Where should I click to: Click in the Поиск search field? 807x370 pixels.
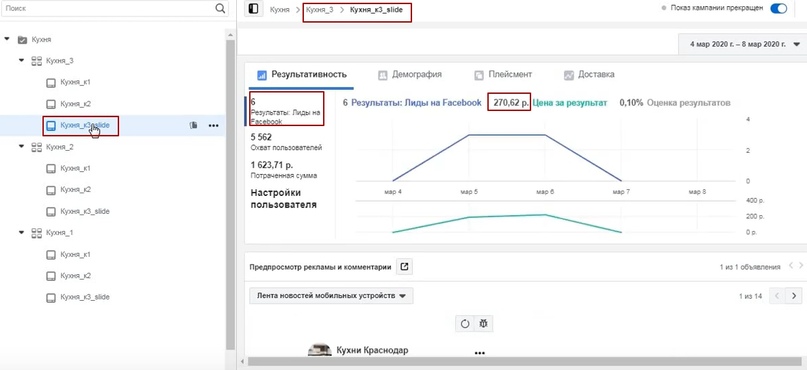pos(108,8)
